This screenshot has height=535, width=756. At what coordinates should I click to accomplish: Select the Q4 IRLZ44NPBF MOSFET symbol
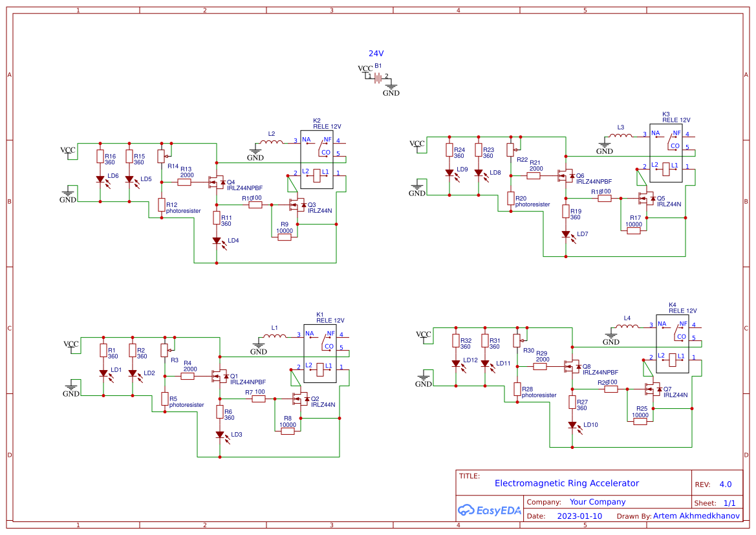[217, 183]
